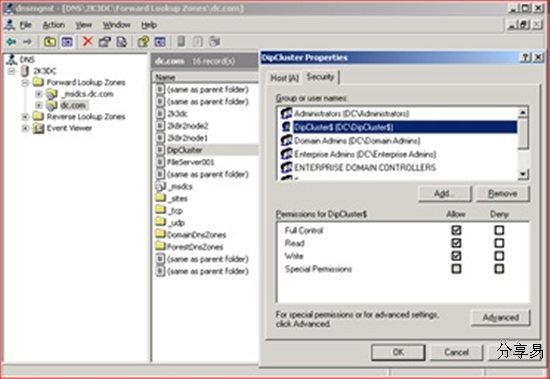The width and height of the screenshot is (550, 379).
Task: Toggle Deny checkbox for Special Permissions
Action: tap(499, 269)
